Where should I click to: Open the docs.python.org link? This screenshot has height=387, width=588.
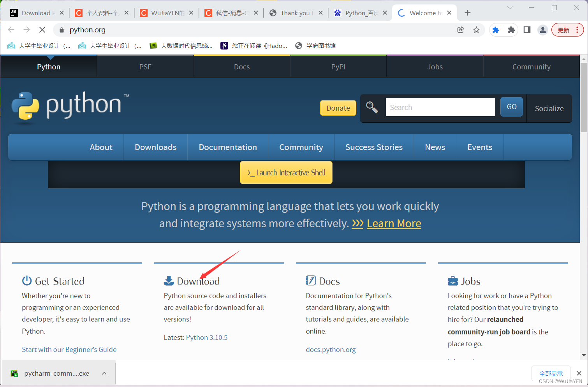pos(331,350)
